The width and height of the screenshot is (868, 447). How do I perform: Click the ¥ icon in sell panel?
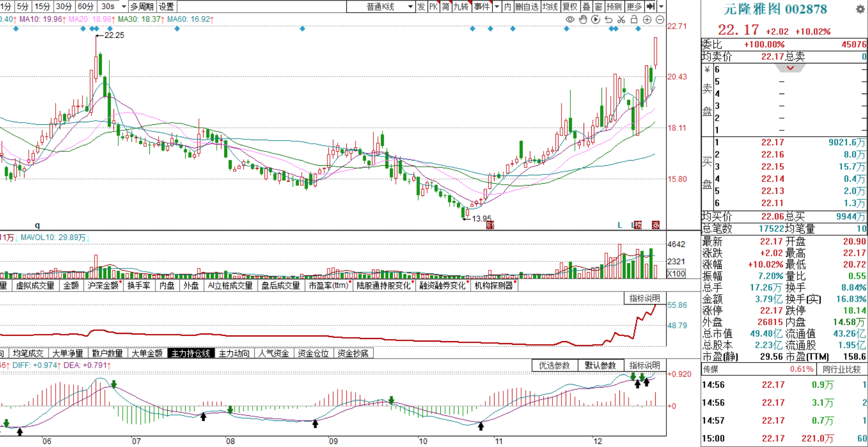coord(707,69)
